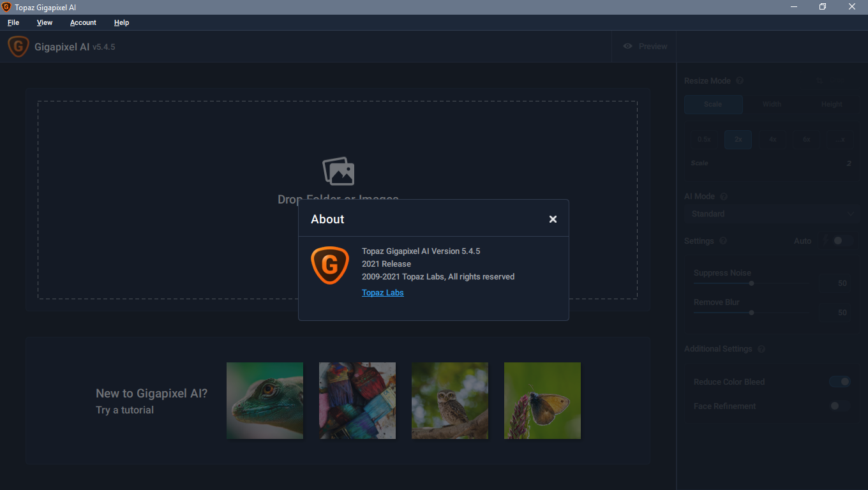Click the Gigapixel AI logo in the header
This screenshot has width=868, height=490.
[19, 47]
